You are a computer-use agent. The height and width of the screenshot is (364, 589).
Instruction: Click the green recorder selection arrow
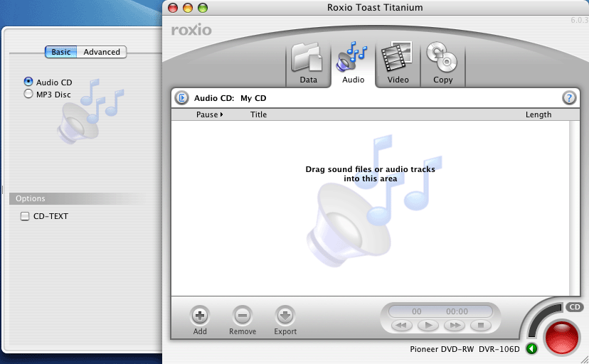pos(531,348)
